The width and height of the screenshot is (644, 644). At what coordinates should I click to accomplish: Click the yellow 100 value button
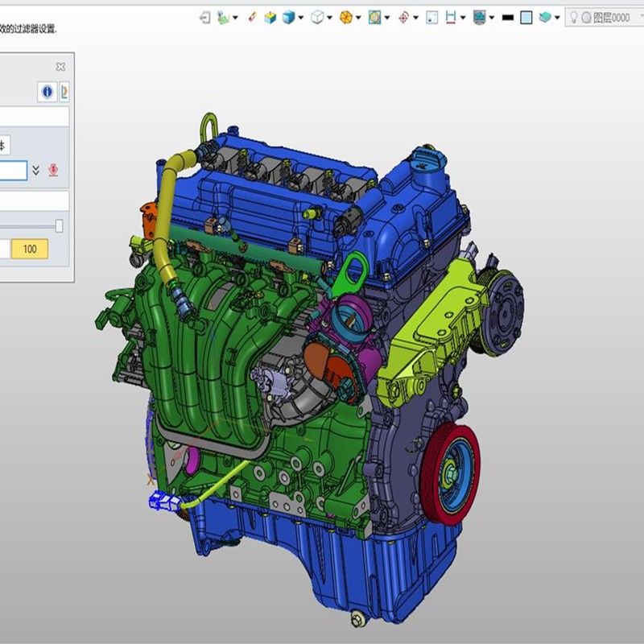(x=30, y=249)
